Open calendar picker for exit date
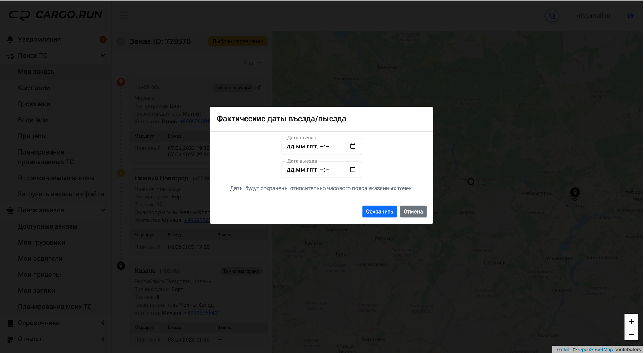Image resolution: width=644 pixels, height=353 pixels. pos(352,170)
